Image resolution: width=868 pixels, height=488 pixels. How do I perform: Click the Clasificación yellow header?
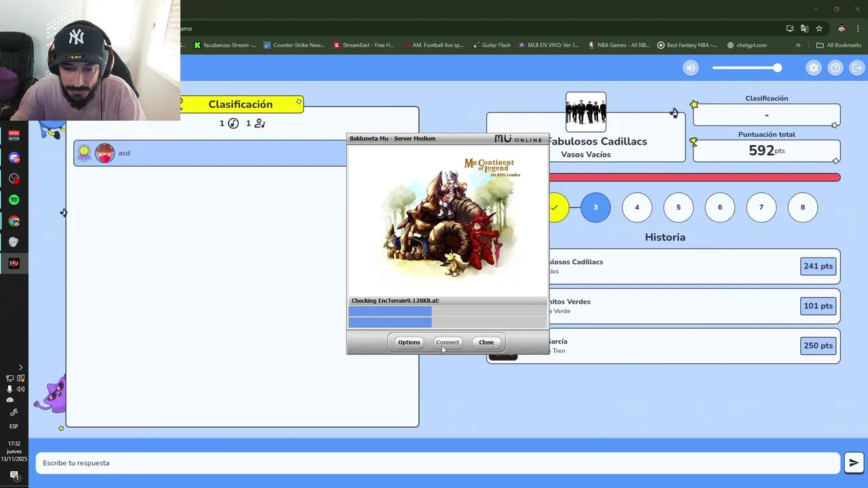241,104
